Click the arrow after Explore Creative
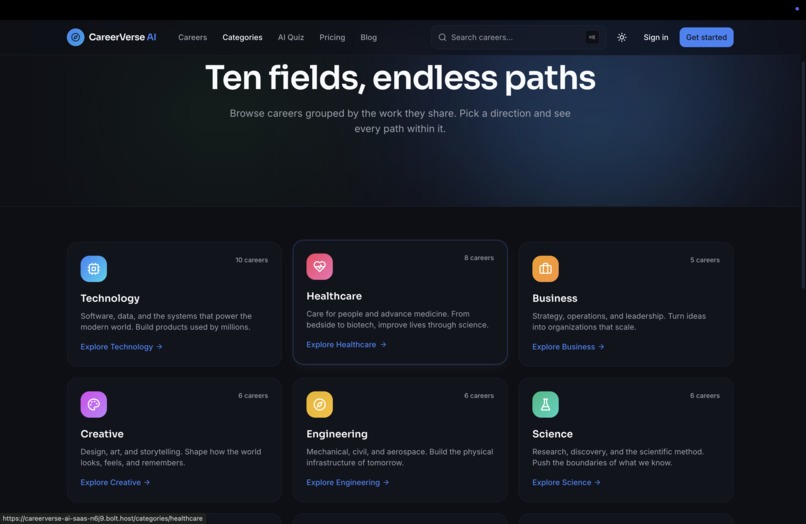Image resolution: width=806 pixels, height=524 pixels. pyautogui.click(x=147, y=482)
